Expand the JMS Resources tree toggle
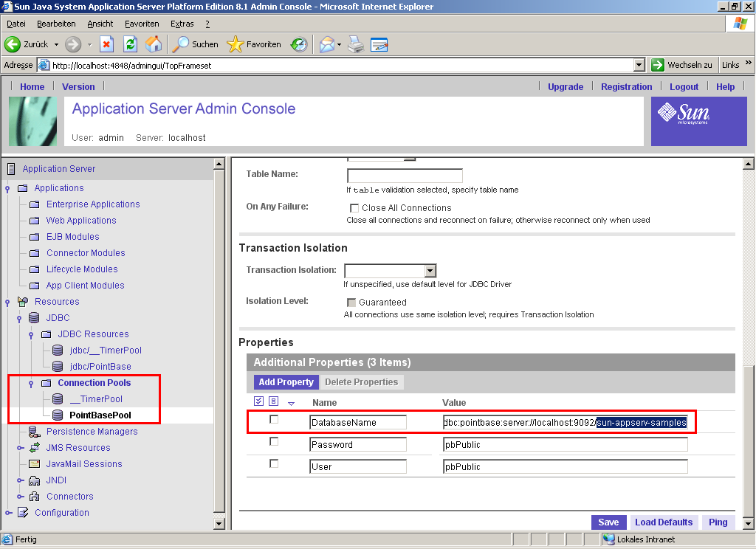This screenshot has width=756, height=549. 20,448
